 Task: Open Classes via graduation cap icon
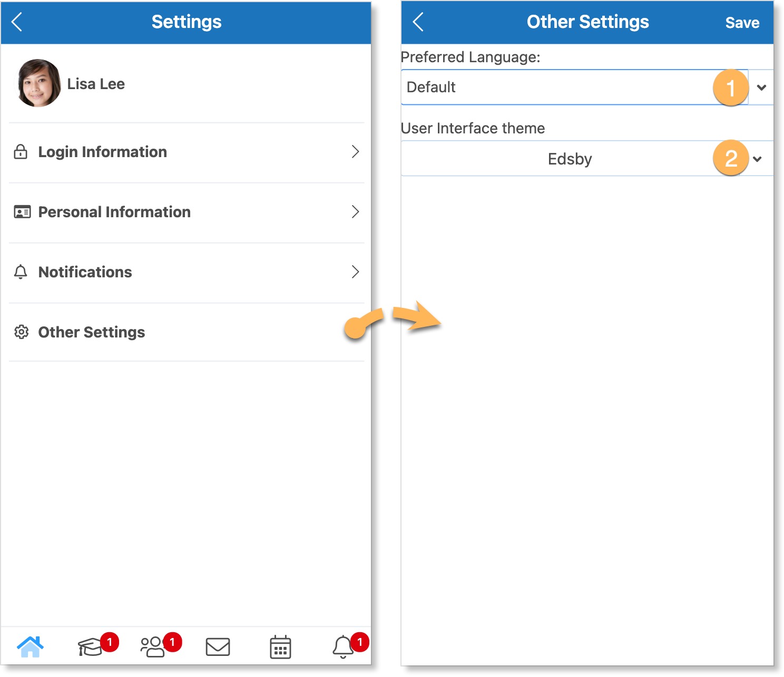coord(91,646)
